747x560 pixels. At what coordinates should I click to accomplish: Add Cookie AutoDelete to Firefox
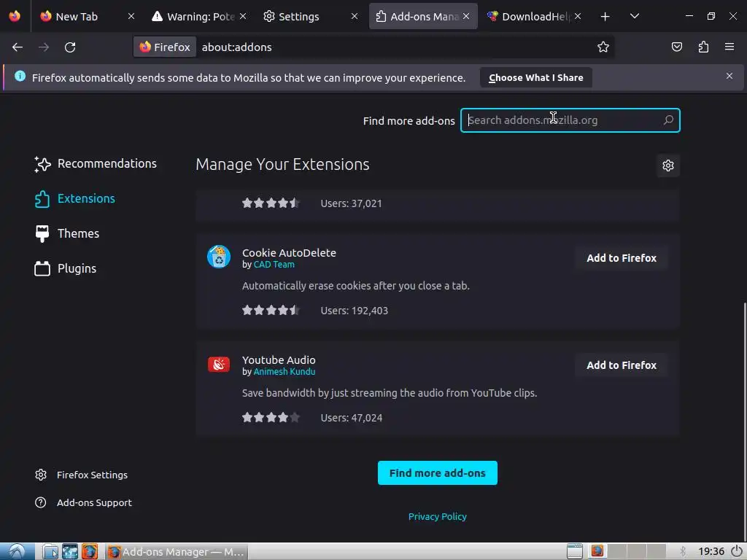[622, 258]
